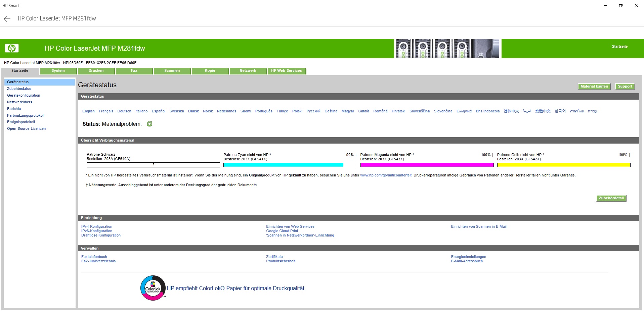
Task: Switch language to Hrvatski
Action: pos(398,111)
